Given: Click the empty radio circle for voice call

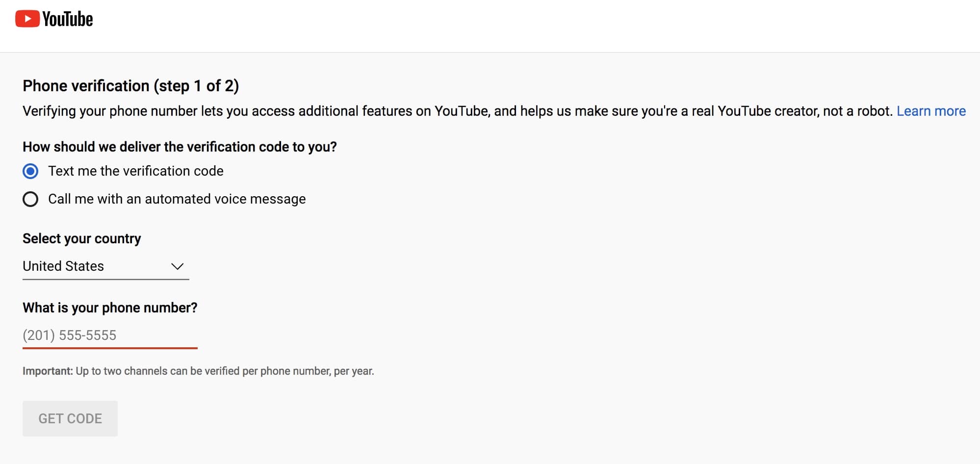Looking at the screenshot, I should click(30, 199).
